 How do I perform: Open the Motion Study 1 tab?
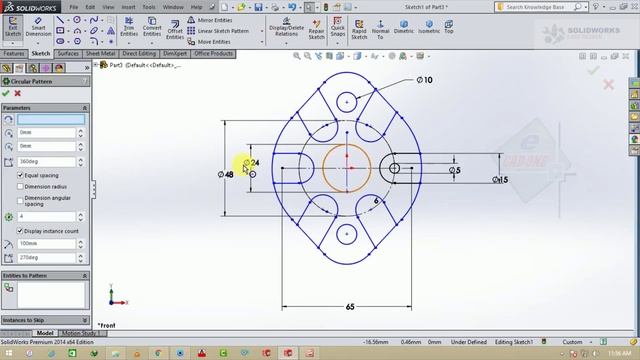tap(81, 333)
